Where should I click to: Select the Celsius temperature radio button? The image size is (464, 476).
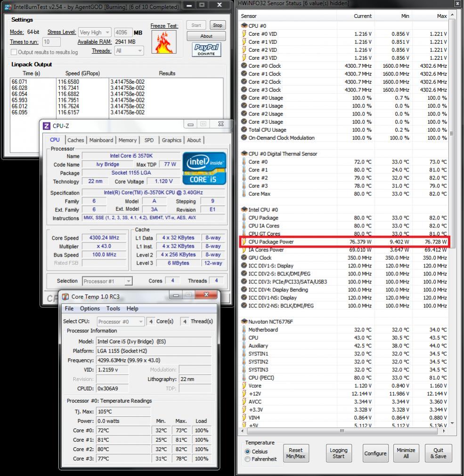pos(247,452)
